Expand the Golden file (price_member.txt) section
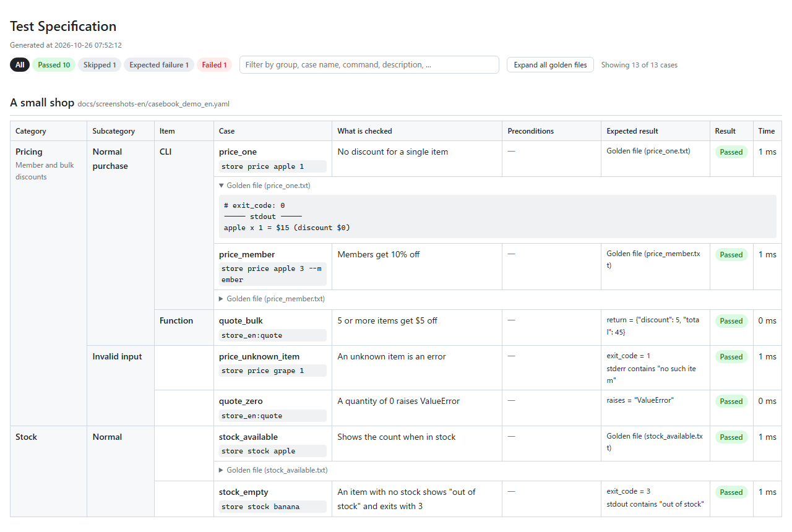The width and height of the screenshot is (792, 532). coord(272,299)
